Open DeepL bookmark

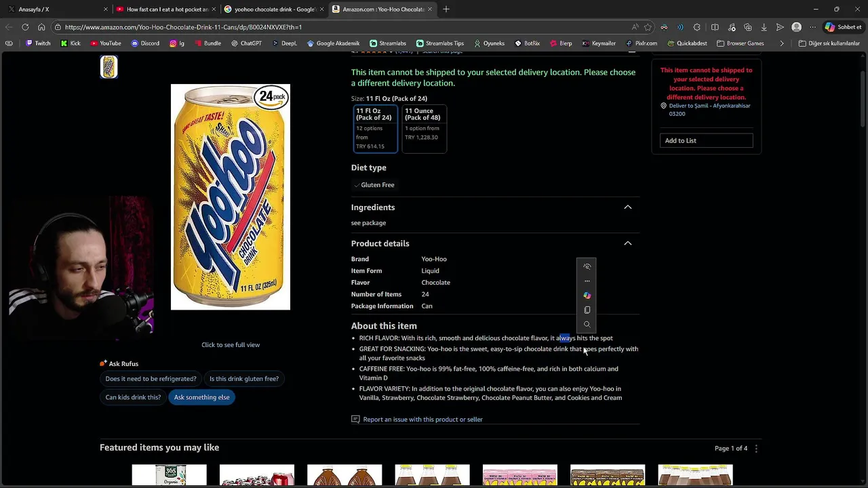pos(284,43)
